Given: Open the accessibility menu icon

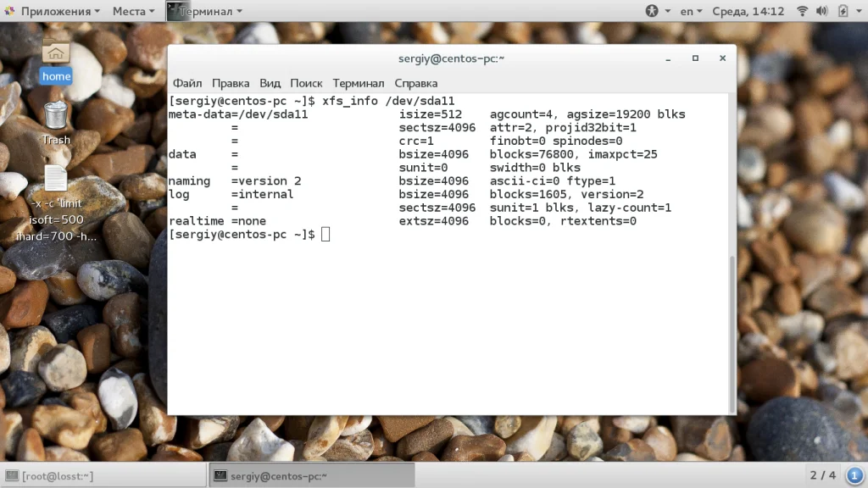Looking at the screenshot, I should pos(652,11).
